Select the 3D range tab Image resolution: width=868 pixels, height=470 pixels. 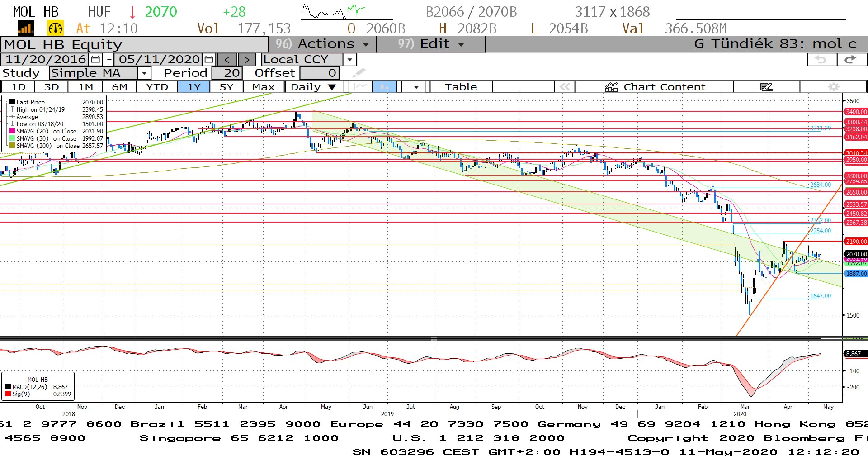(x=52, y=86)
